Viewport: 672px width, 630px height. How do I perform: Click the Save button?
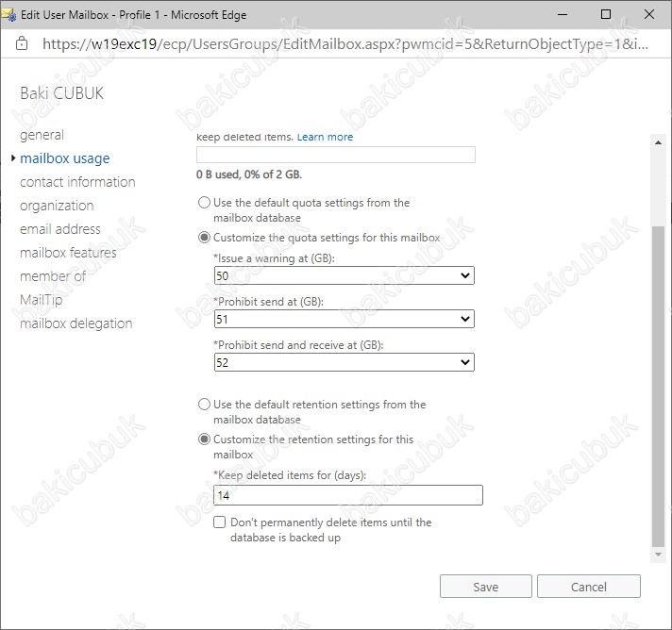[485, 587]
